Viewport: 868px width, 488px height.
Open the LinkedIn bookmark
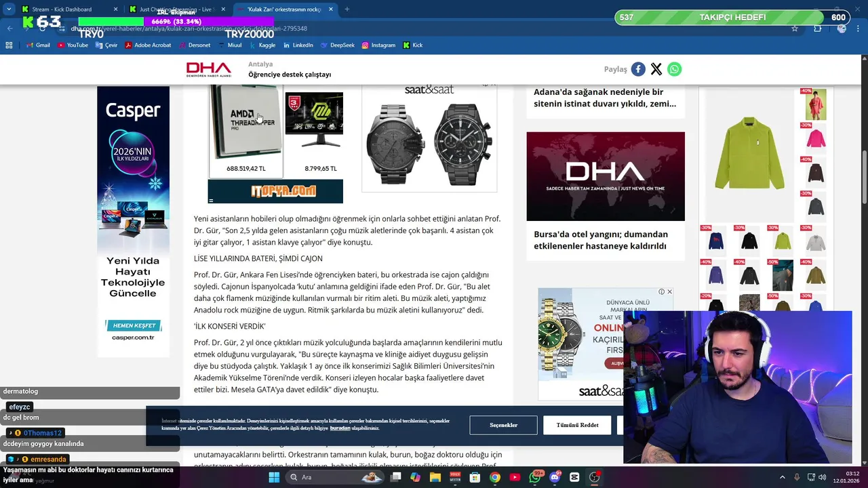coord(298,45)
